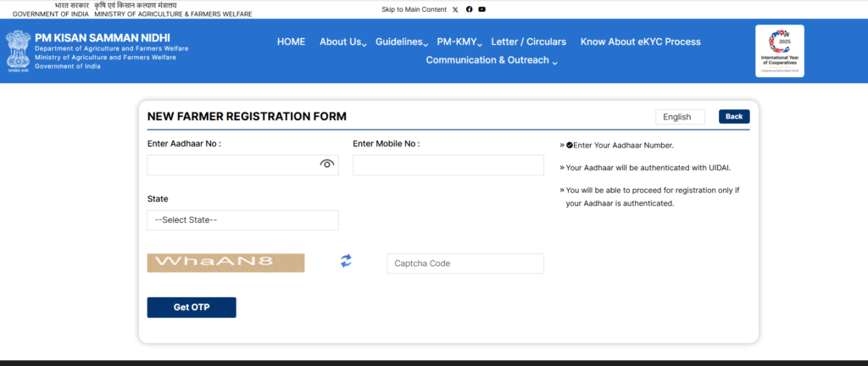The width and height of the screenshot is (868, 366).
Task: Toggle Aadhaar number visibility eye icon
Action: (327, 164)
